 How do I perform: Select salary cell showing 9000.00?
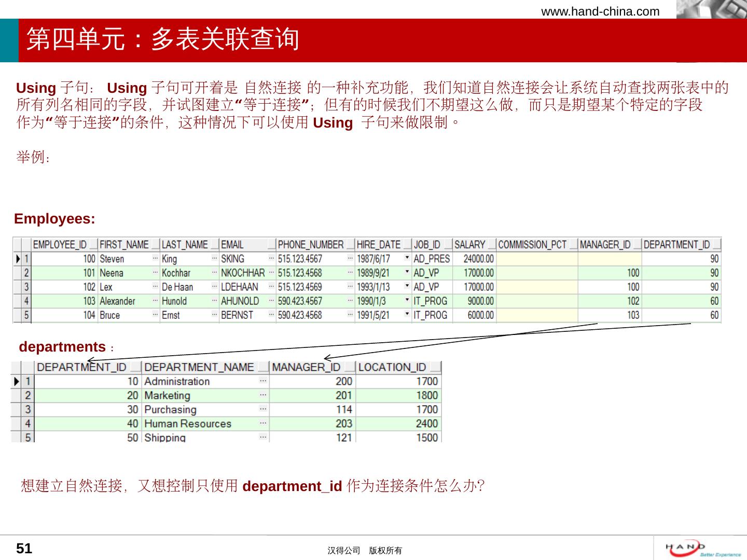coord(474,301)
